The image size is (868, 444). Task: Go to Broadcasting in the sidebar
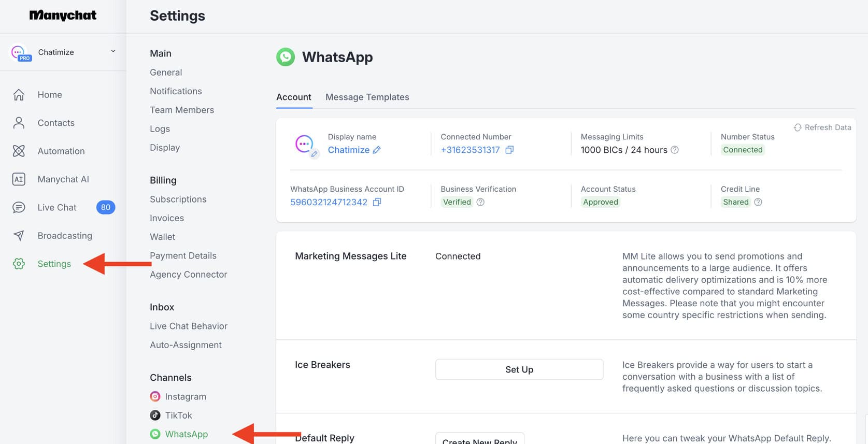pyautogui.click(x=64, y=236)
